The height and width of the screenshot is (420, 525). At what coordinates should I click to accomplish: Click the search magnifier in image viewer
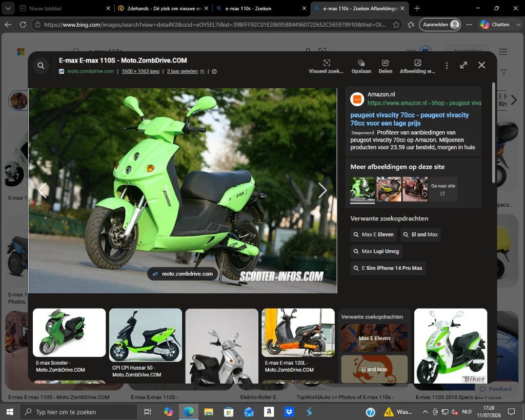pyautogui.click(x=41, y=66)
